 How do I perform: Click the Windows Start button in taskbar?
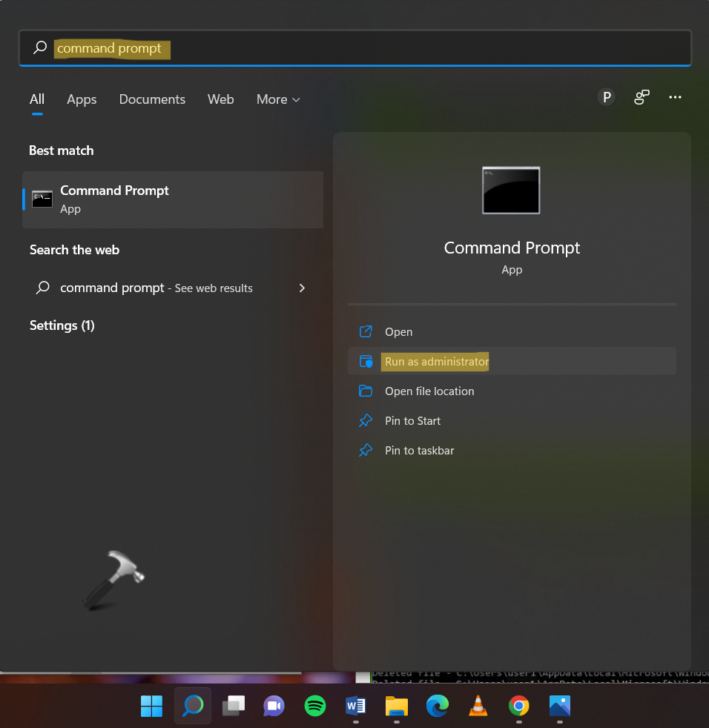pos(152,706)
